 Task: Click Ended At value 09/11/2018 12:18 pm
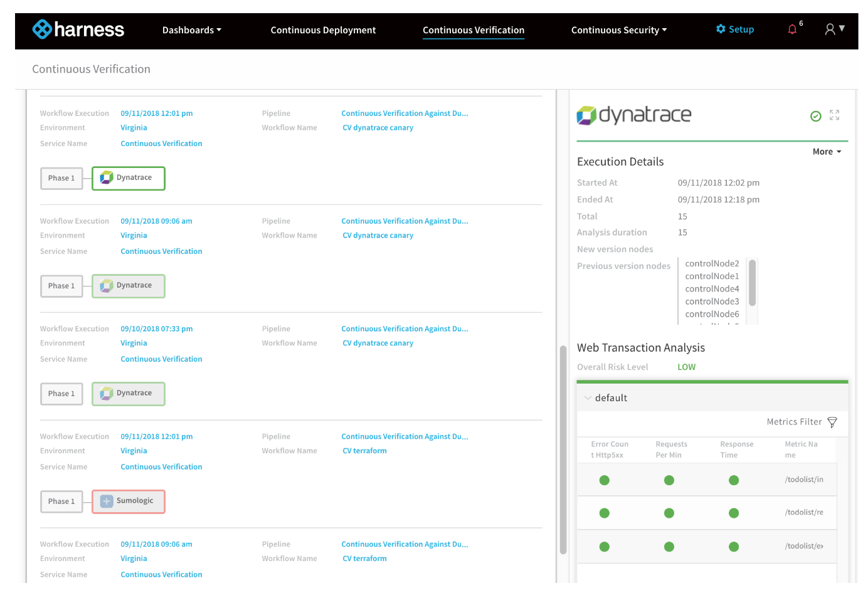coord(718,200)
